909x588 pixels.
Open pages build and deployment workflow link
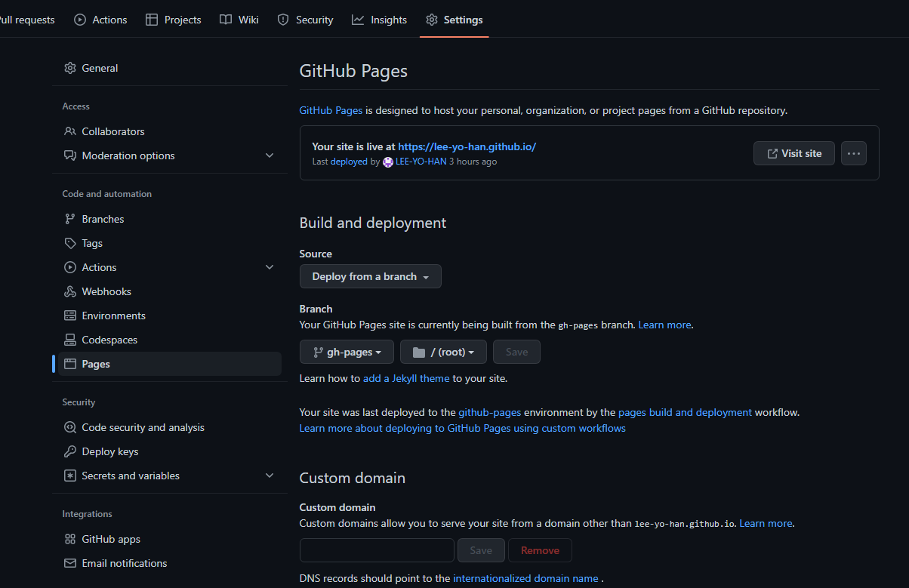click(685, 412)
